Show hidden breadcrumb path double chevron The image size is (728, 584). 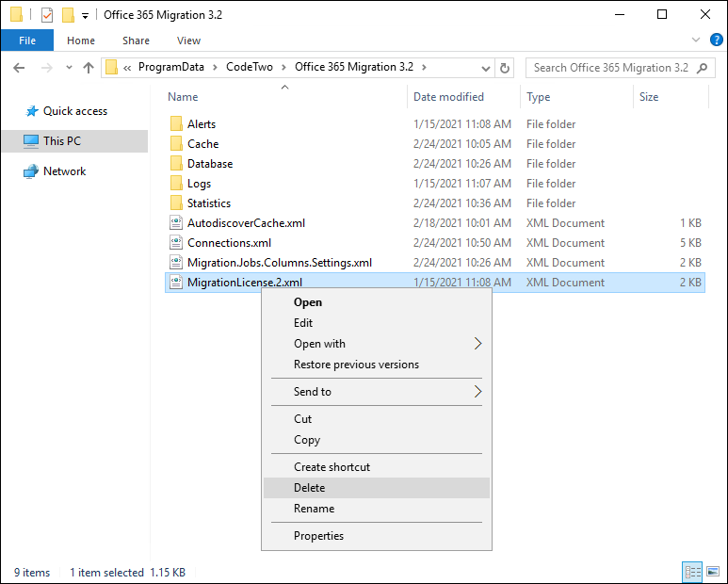(127, 68)
